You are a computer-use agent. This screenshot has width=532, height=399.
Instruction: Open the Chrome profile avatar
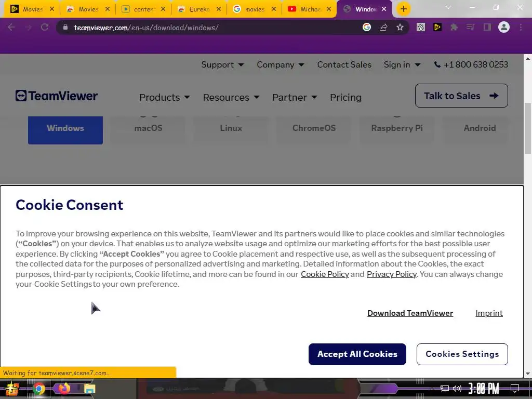tap(503, 27)
